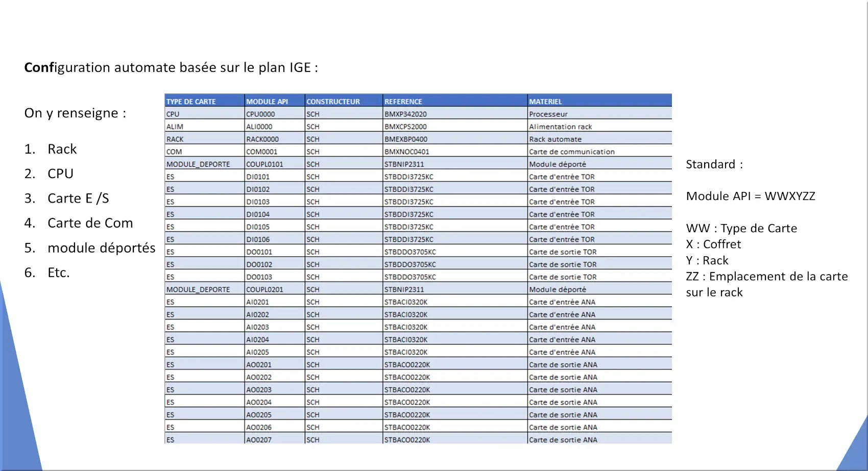Click the BMXP342020 reference cell

455,114
